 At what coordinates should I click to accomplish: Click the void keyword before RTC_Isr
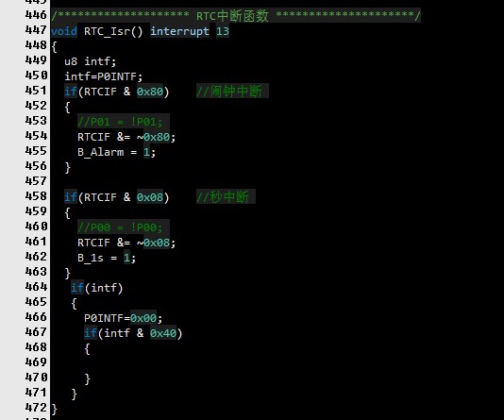(64, 31)
